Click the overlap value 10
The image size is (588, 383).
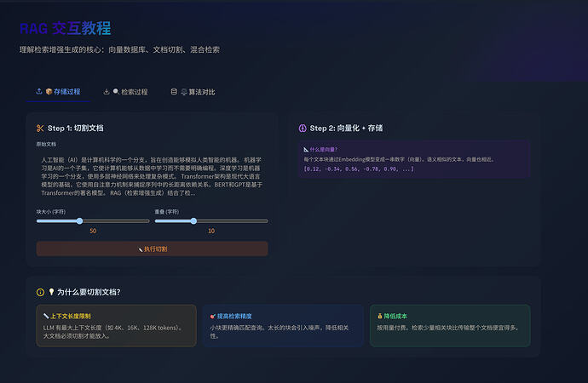click(x=211, y=231)
